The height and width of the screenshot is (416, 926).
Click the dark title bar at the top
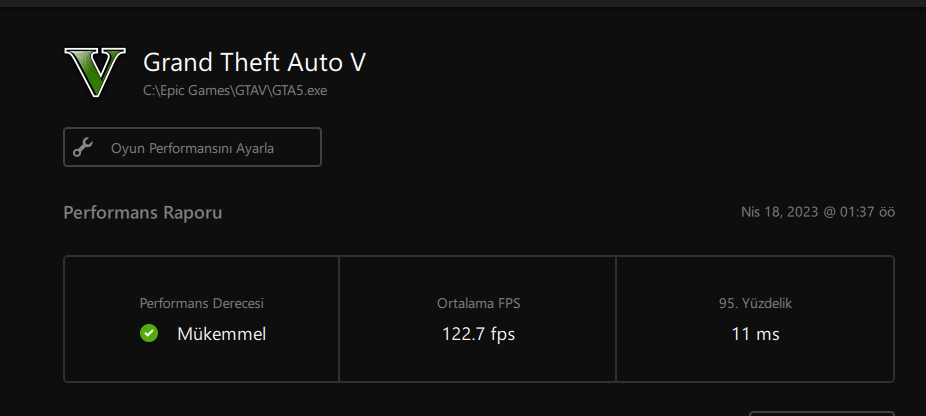coord(463,3)
